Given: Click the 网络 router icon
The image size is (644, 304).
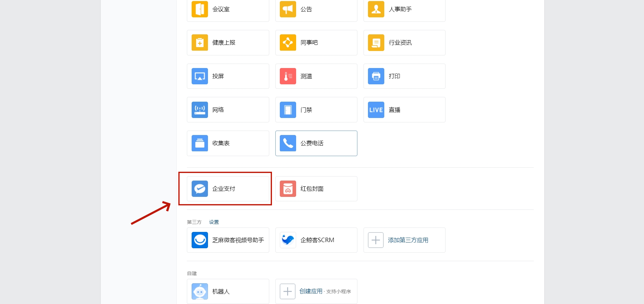Looking at the screenshot, I should 200,110.
